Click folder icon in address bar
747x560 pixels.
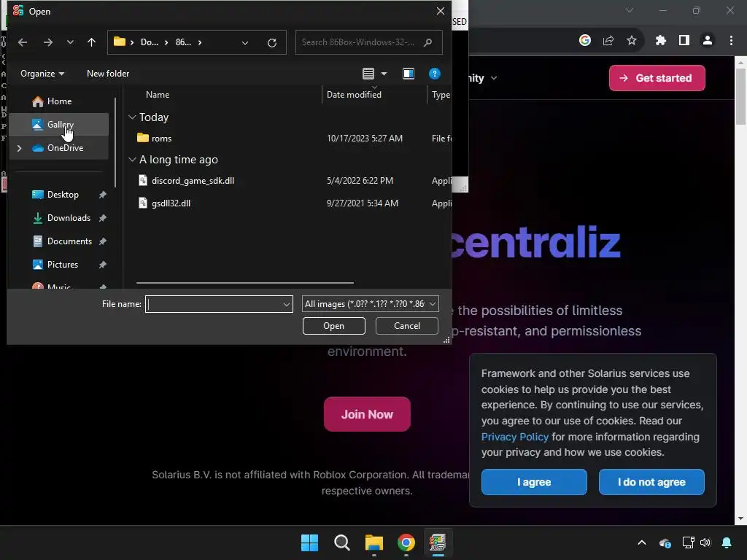120,42
